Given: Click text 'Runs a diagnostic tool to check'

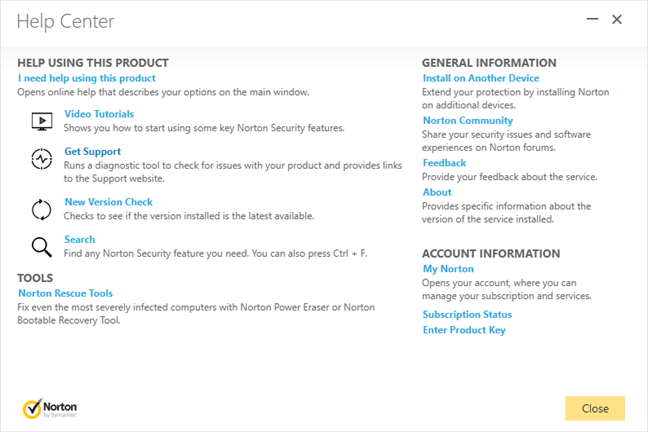Looking at the screenshot, I should [131, 165].
